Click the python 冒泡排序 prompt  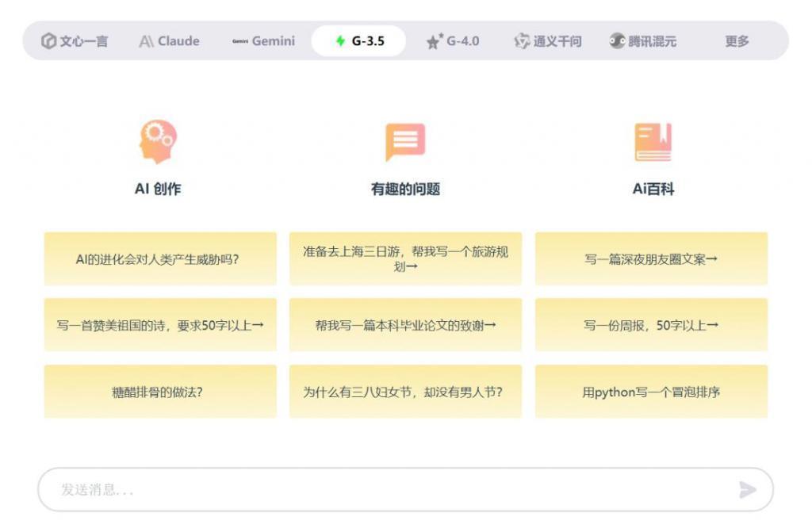[652, 392]
